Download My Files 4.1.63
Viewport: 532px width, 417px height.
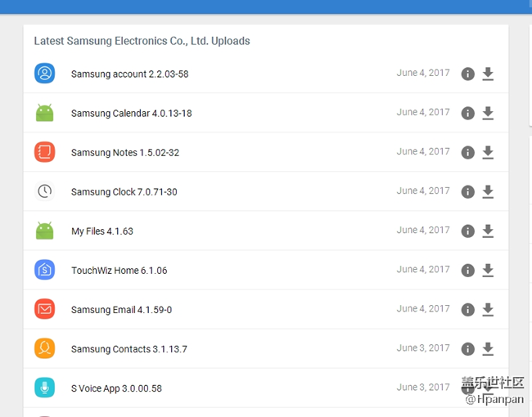pyautogui.click(x=488, y=231)
